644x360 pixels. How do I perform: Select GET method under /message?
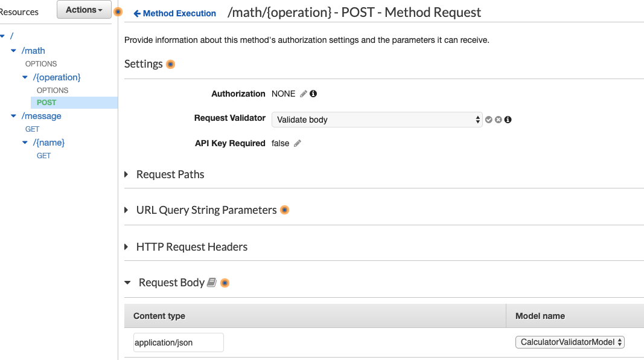tap(32, 129)
